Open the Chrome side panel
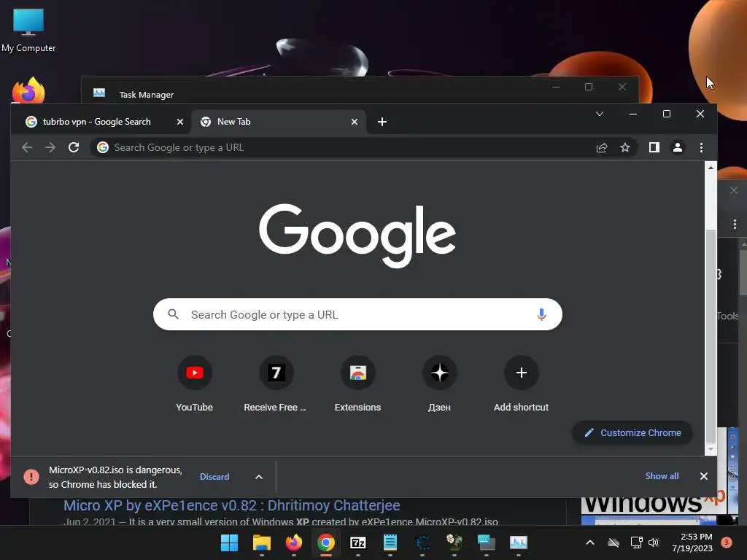 (654, 147)
